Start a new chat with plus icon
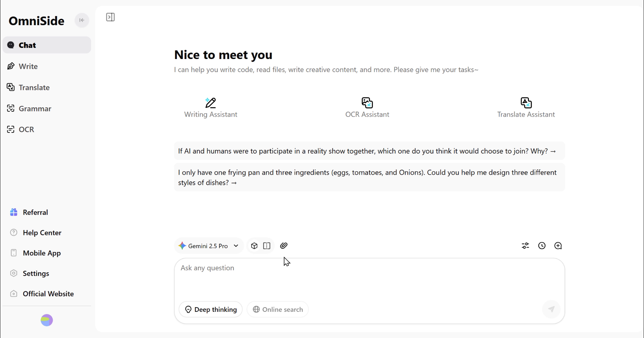 point(558,246)
